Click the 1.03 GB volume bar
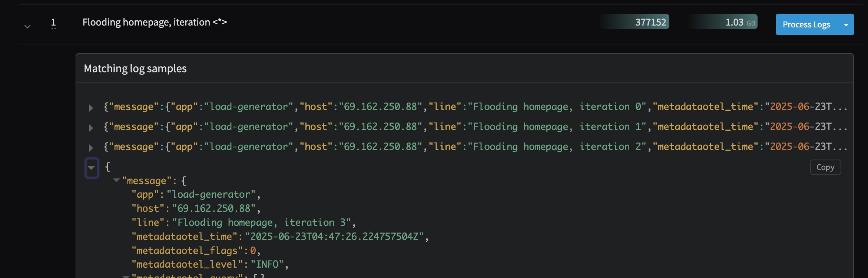868x278 pixels. click(x=723, y=22)
